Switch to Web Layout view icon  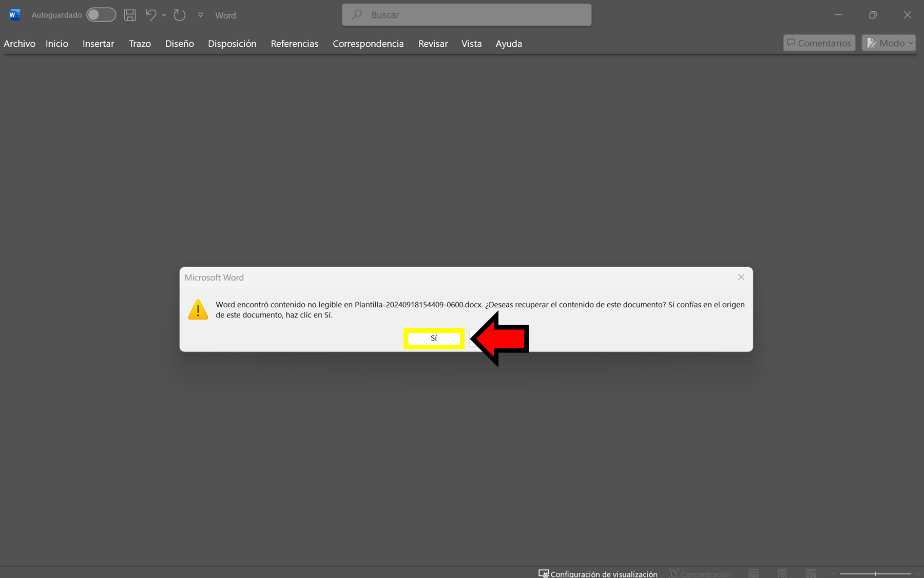click(811, 573)
